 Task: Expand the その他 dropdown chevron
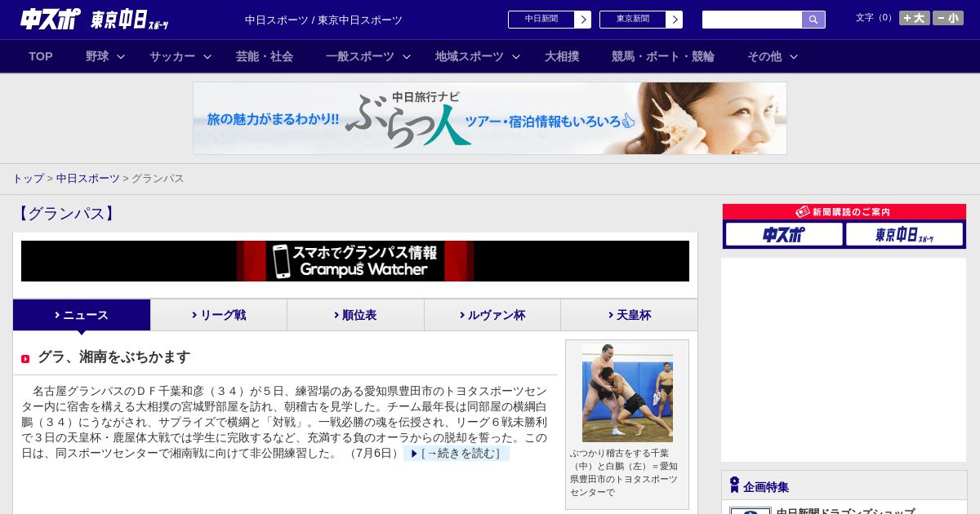(x=794, y=56)
